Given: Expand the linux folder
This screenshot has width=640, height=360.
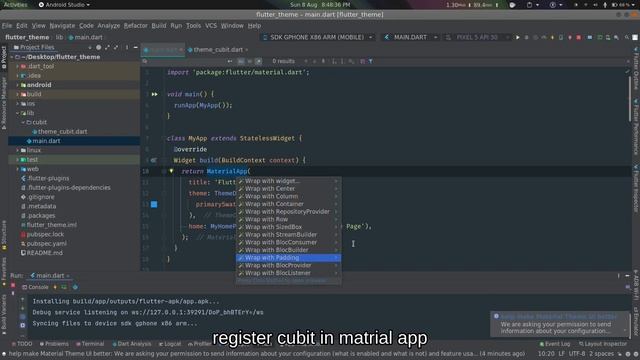Looking at the screenshot, I should (x=18, y=150).
